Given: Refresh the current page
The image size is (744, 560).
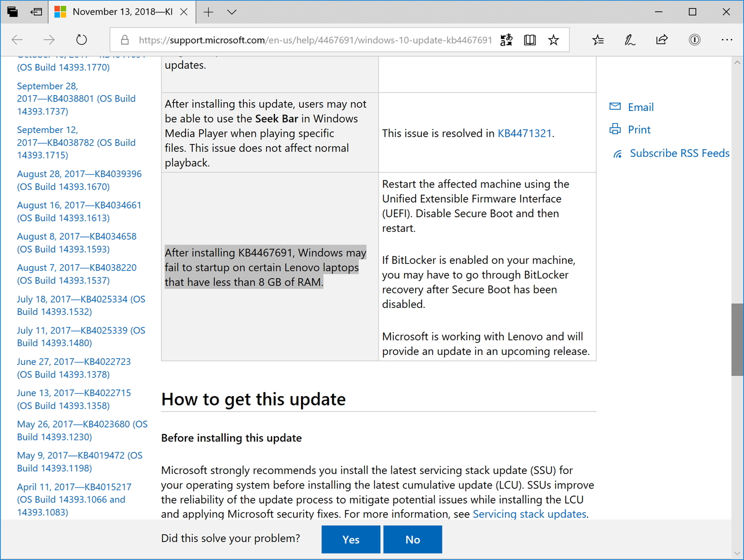Looking at the screenshot, I should [x=81, y=40].
